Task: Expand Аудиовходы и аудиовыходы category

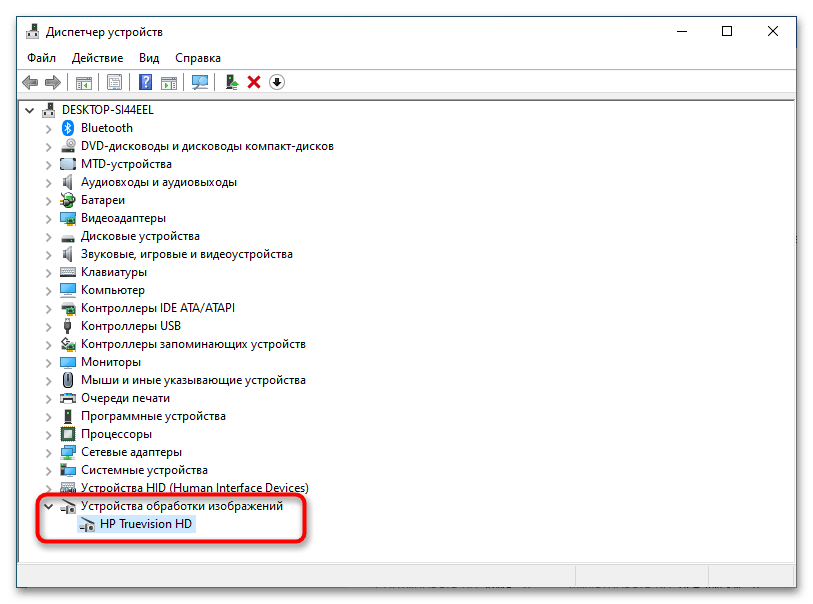Action: (x=48, y=182)
